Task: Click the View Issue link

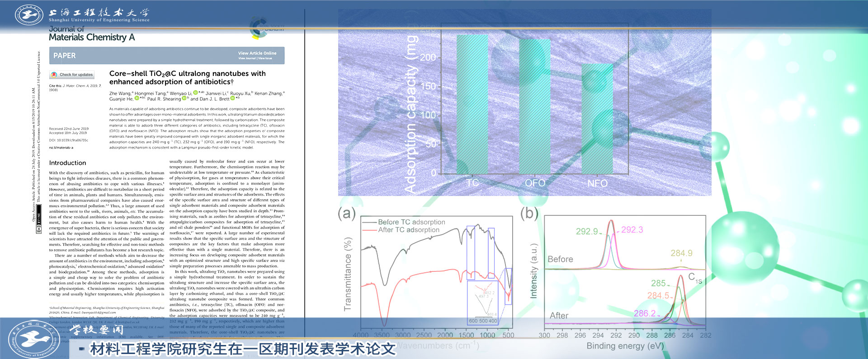Action: 265,58
